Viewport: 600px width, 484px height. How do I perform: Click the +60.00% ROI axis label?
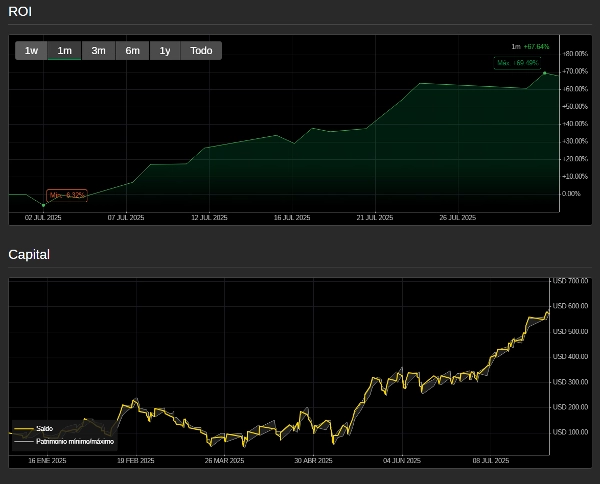coord(574,89)
